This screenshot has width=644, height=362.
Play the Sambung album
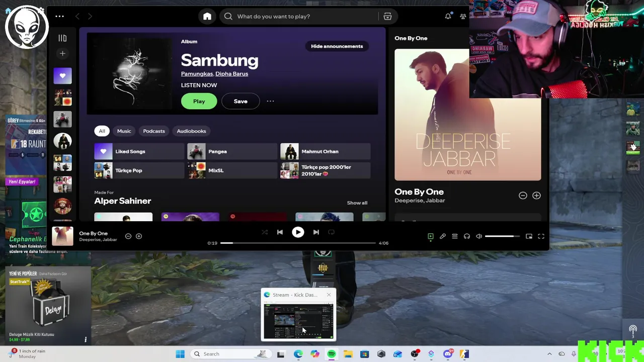pos(199,101)
